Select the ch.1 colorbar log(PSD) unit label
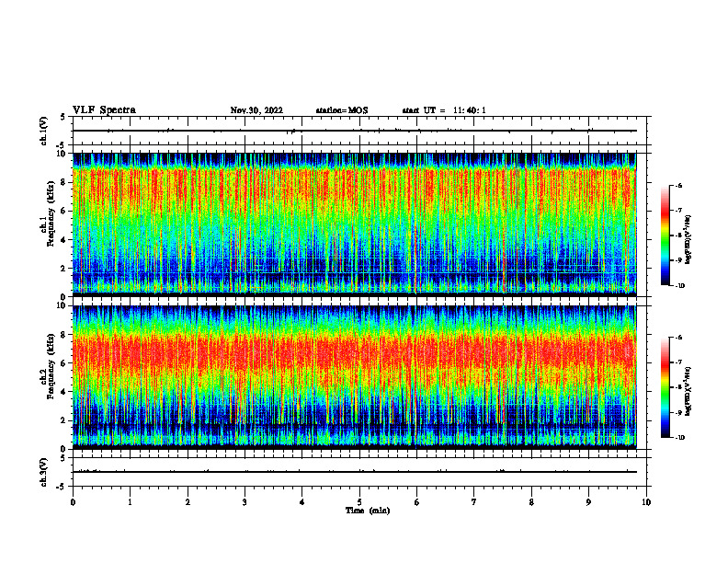The width and height of the screenshot is (728, 563). tap(688, 239)
